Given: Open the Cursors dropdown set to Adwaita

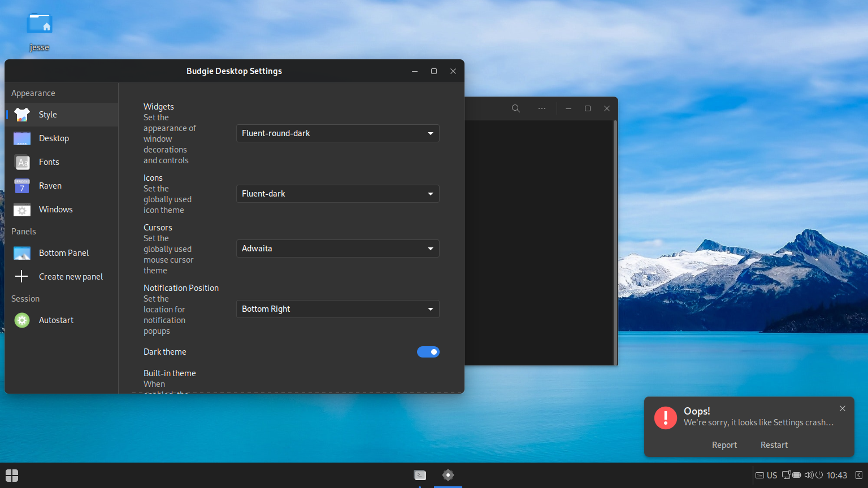Looking at the screenshot, I should (x=338, y=249).
